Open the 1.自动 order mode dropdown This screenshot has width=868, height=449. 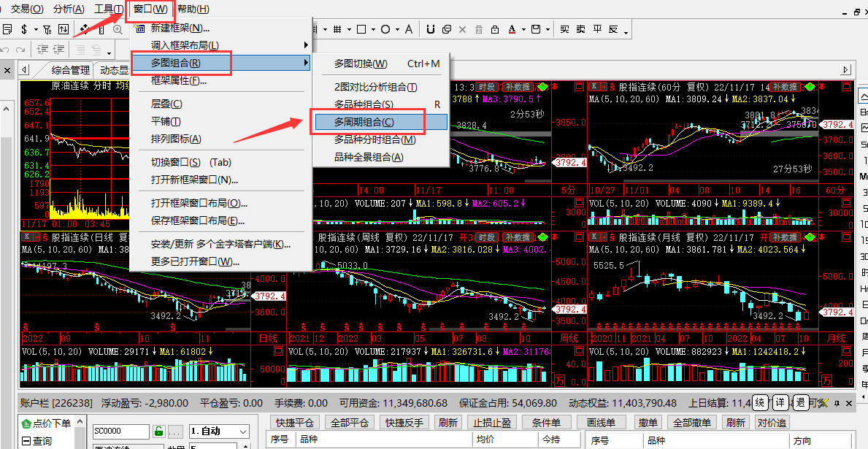[219, 431]
